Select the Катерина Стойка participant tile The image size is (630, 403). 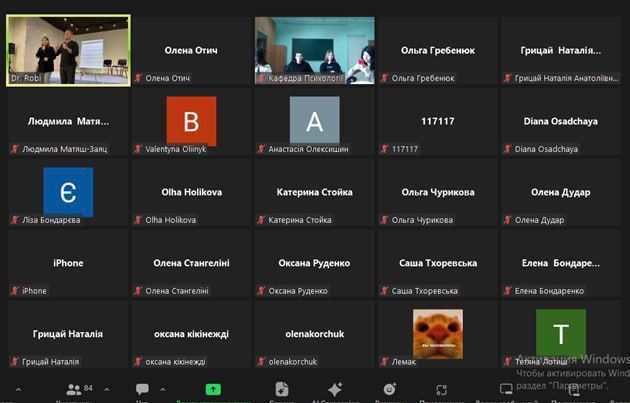coord(314,192)
